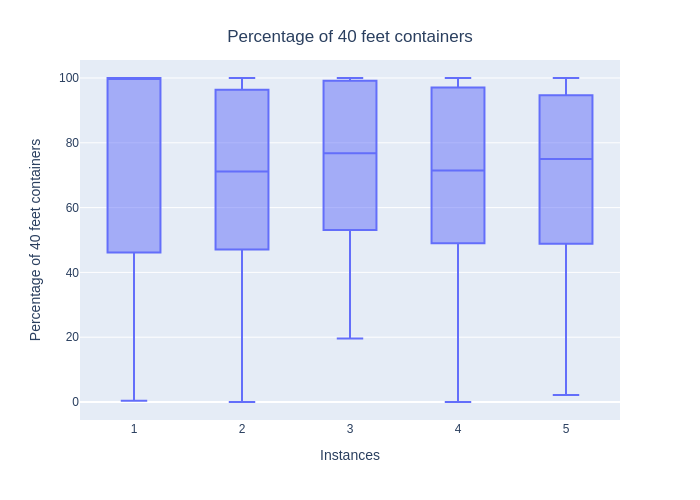Viewport: 700px width, 500px height.
Task: Click x-axis tick label "1"
Action: (x=134, y=429)
